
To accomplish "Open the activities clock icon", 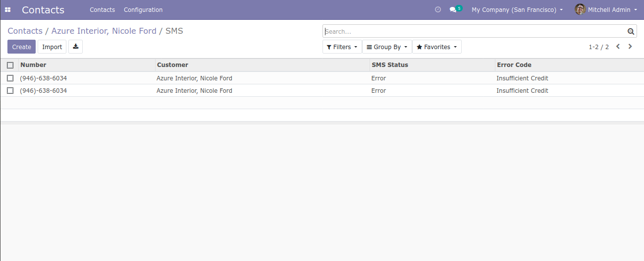I will coord(438,10).
